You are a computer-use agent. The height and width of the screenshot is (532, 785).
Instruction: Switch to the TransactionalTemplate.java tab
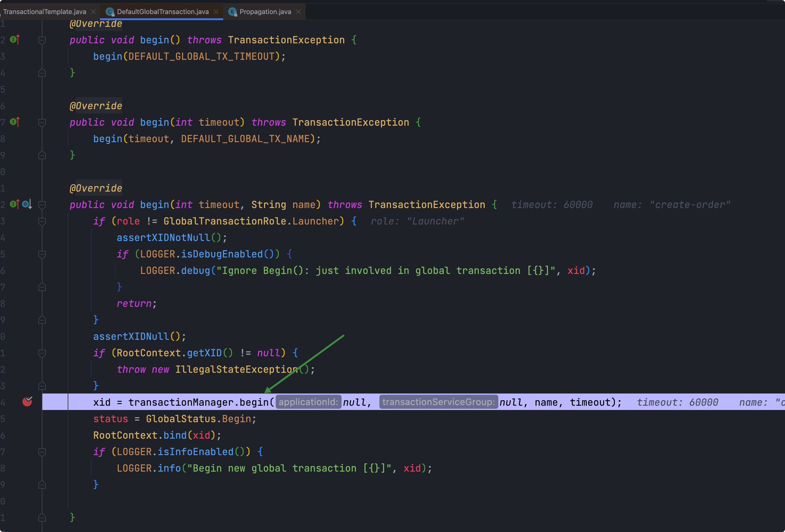click(x=45, y=12)
